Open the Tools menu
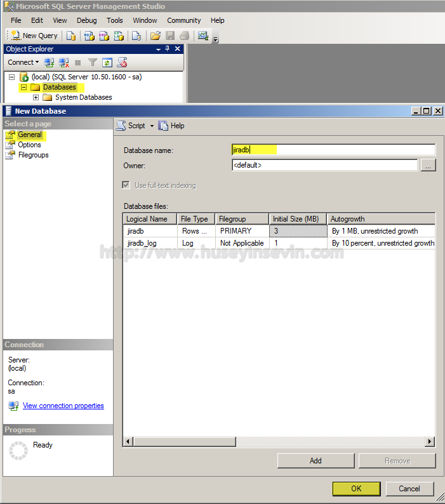The height and width of the screenshot is (504, 445). (115, 20)
